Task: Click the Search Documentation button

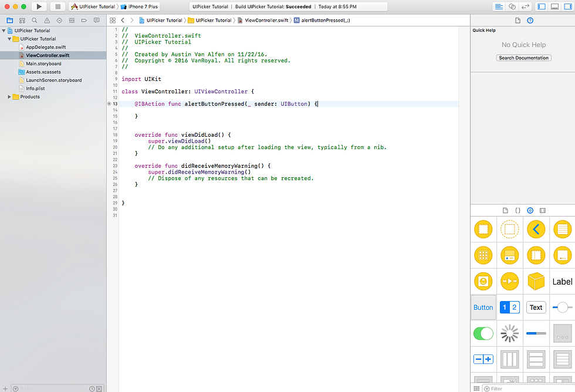Action: coord(523,58)
